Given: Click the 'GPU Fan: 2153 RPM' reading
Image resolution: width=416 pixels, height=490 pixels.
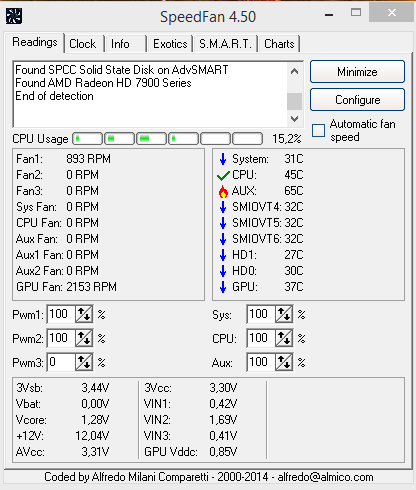Looking at the screenshot, I should pos(66,287).
